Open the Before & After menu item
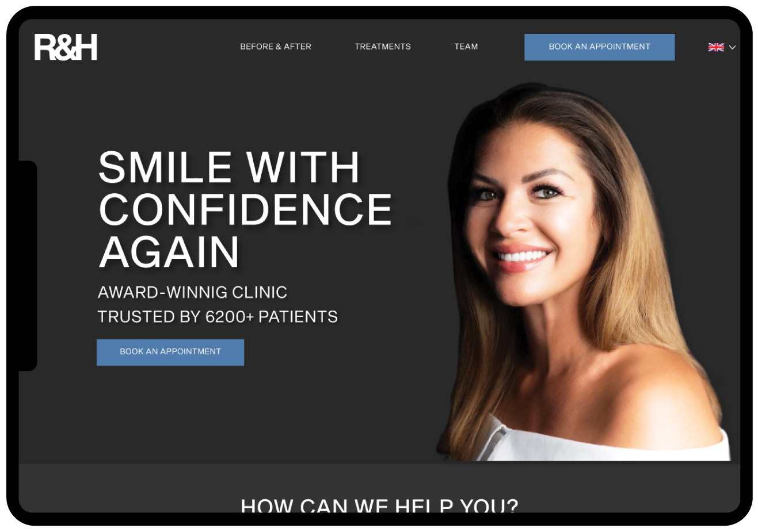The image size is (758, 532). click(x=276, y=47)
